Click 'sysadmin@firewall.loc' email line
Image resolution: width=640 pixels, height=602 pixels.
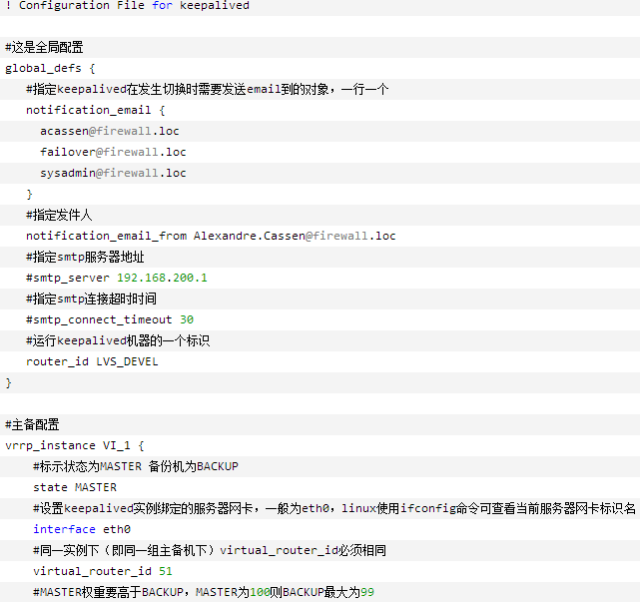click(113, 173)
